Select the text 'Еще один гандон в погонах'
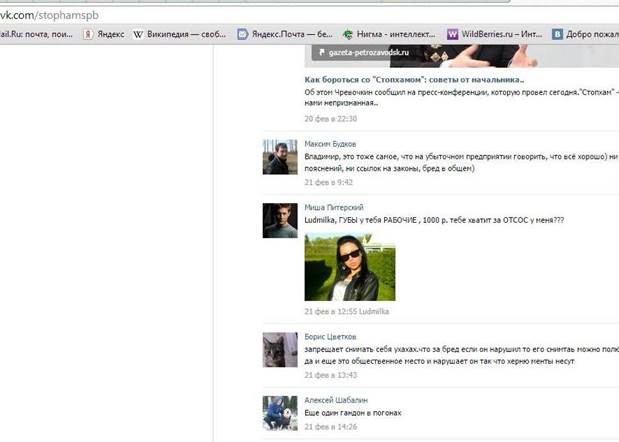Image resolution: width=619 pixels, height=442 pixels. coord(353,413)
